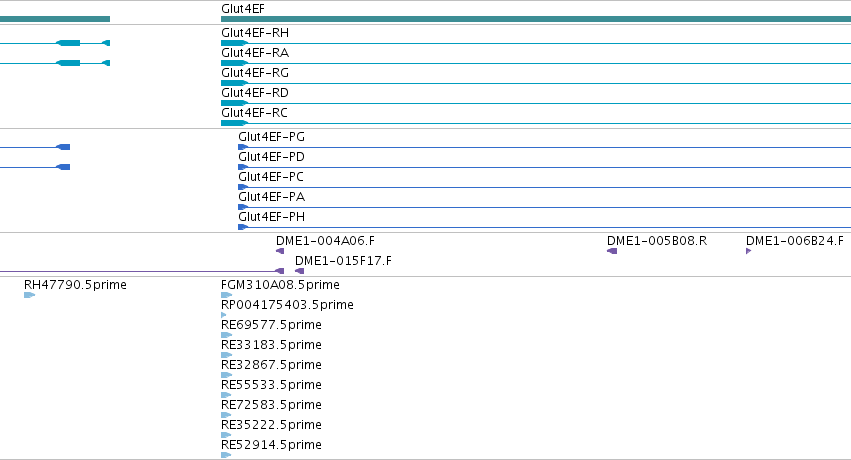Click the Glut4EF-PG protein label
The image size is (851, 460).
pos(271,137)
